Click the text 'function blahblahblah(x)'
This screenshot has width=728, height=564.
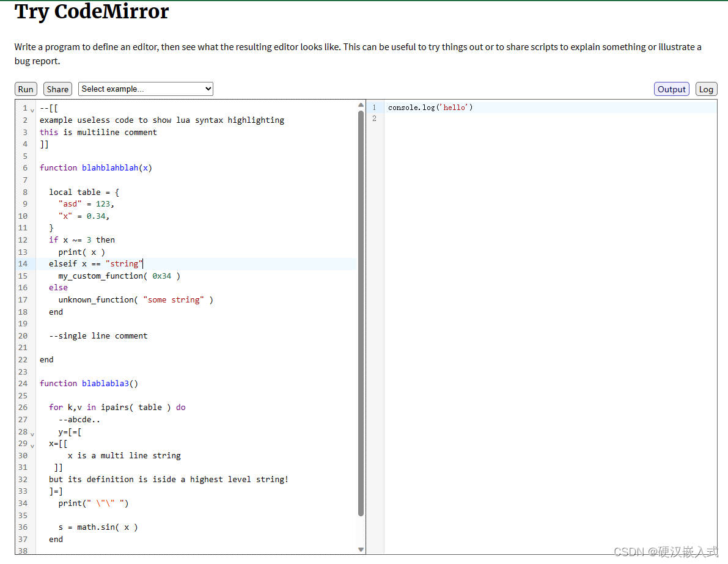click(95, 167)
